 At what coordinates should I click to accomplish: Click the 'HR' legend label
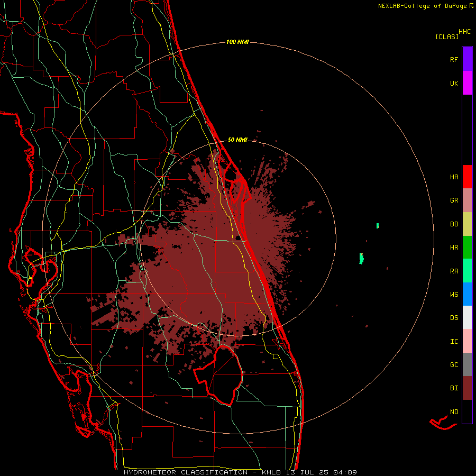click(454, 248)
